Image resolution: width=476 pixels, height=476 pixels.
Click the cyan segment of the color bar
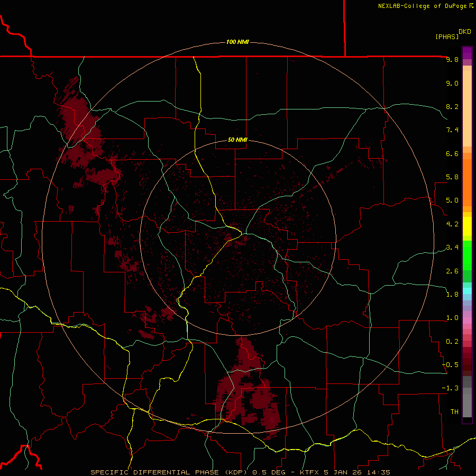tap(467, 291)
